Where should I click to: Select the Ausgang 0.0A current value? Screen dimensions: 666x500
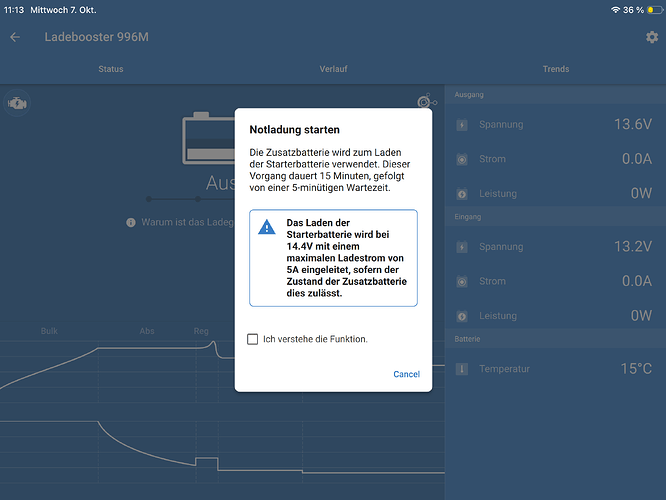(x=637, y=159)
